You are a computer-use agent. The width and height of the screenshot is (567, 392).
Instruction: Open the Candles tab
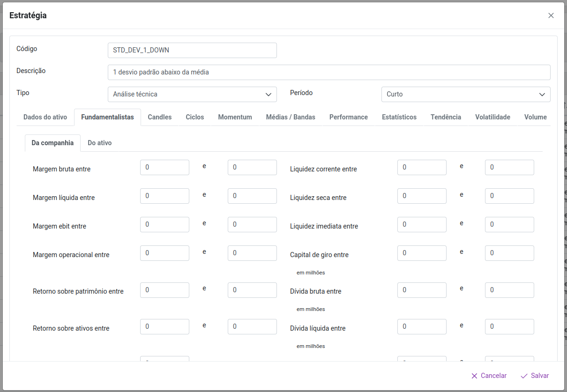point(159,117)
